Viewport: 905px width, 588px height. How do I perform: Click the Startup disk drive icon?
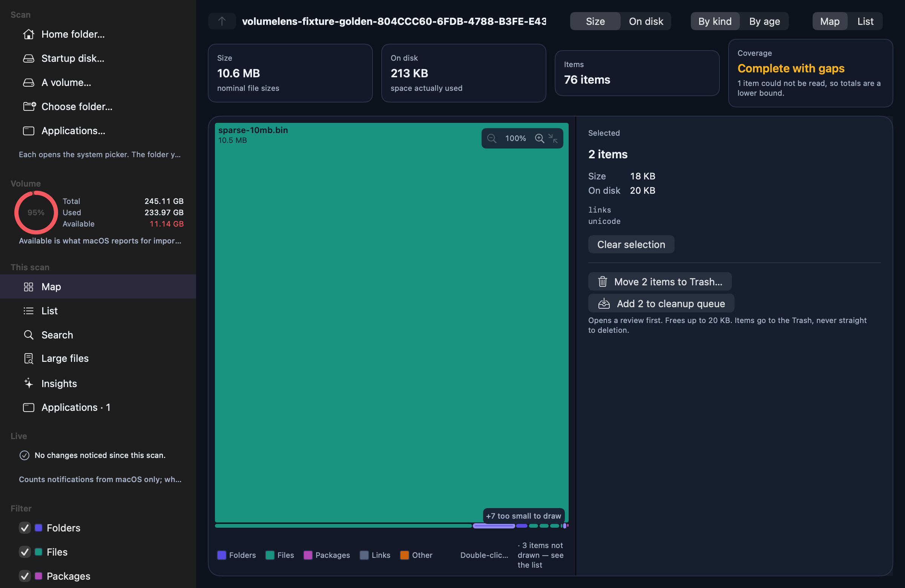click(x=29, y=58)
